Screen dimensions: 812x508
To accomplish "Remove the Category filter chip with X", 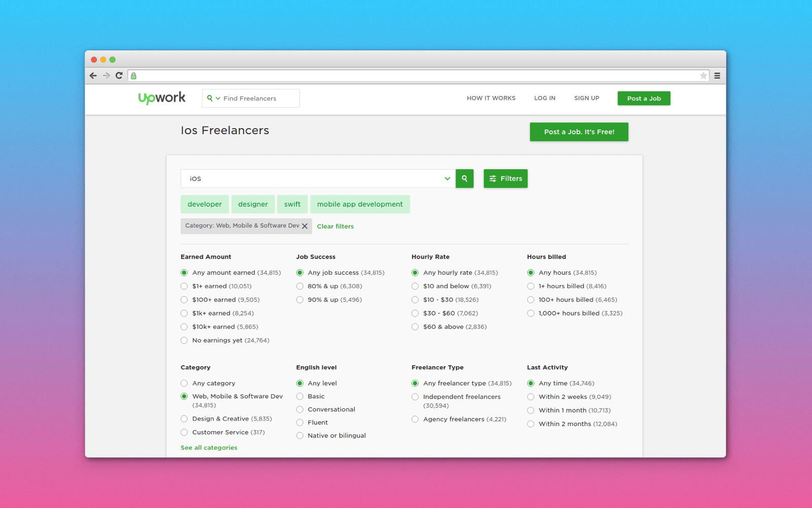I will point(304,226).
